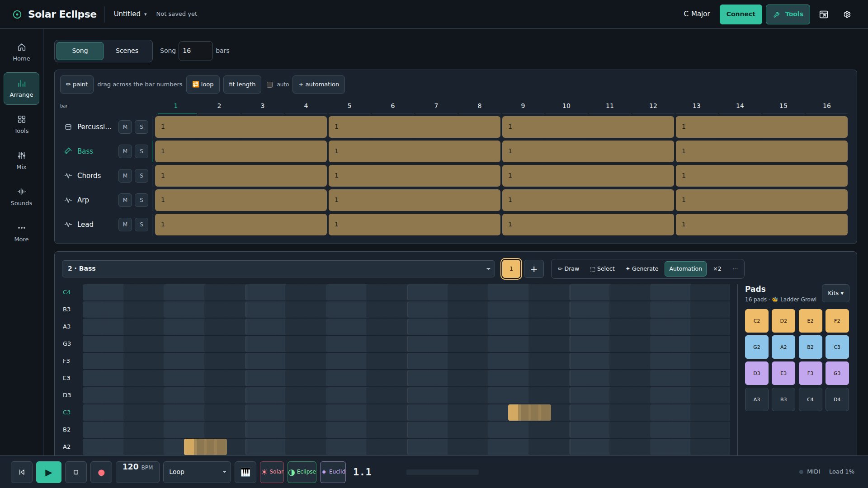
Task: Click bar 9 in the timeline ruler
Action: click(523, 106)
